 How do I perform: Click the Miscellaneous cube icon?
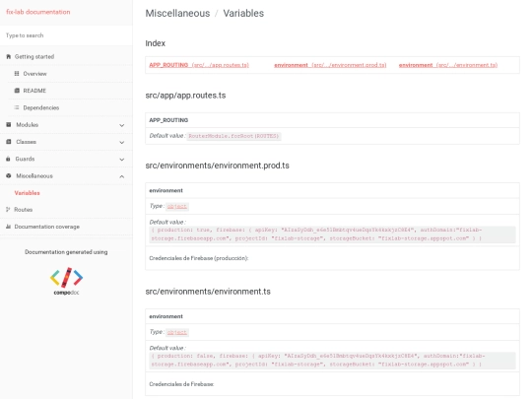pos(9,175)
